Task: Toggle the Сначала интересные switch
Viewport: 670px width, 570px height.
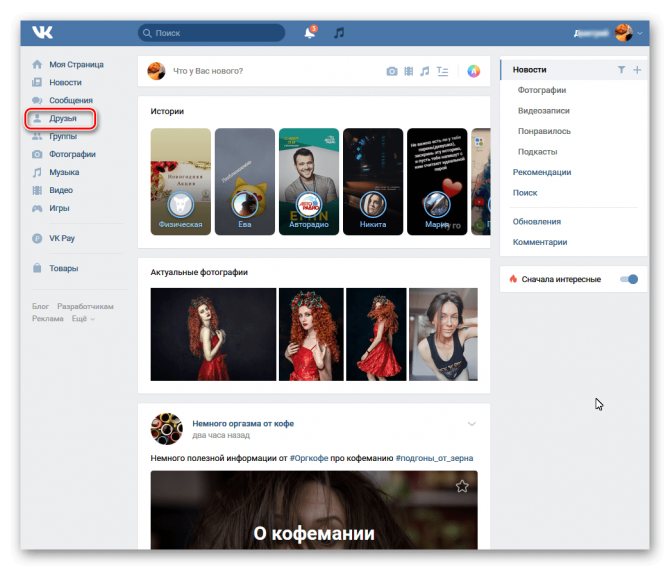Action: pos(629,279)
